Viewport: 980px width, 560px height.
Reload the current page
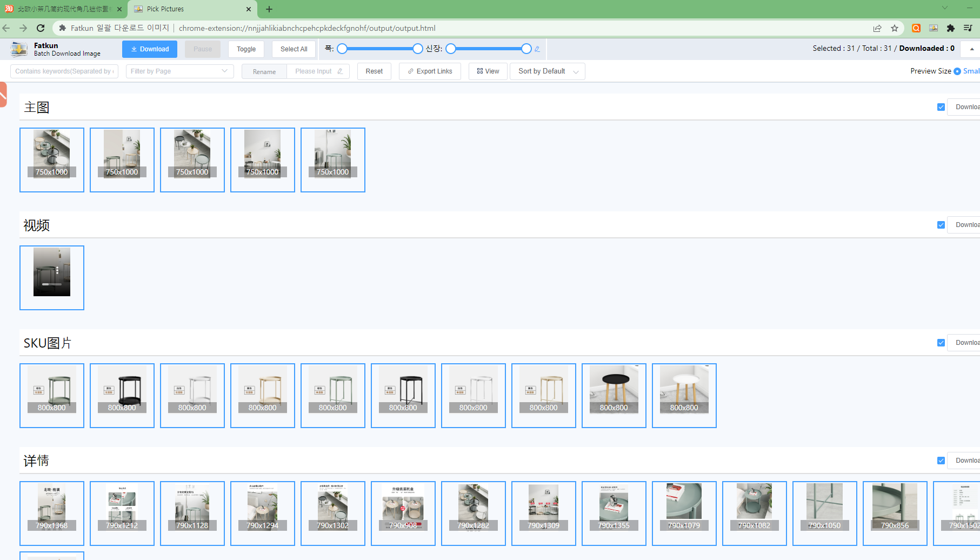[x=41, y=28]
